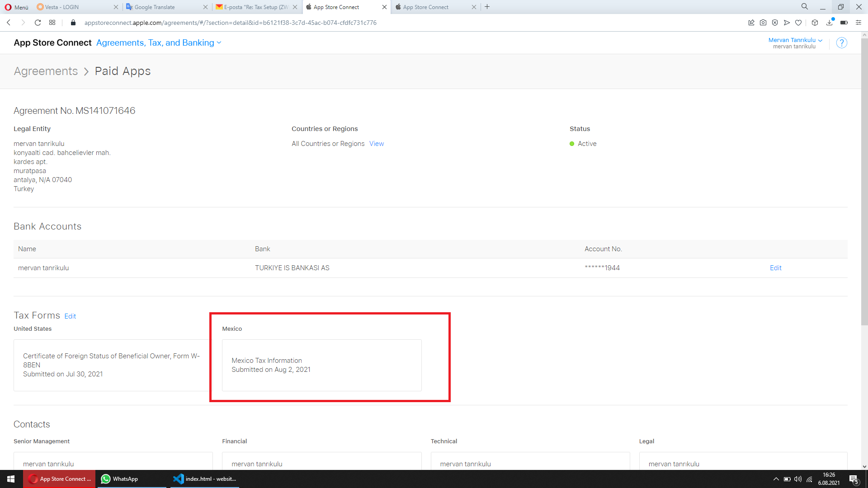Reload the page with refresh icon

coord(38,23)
